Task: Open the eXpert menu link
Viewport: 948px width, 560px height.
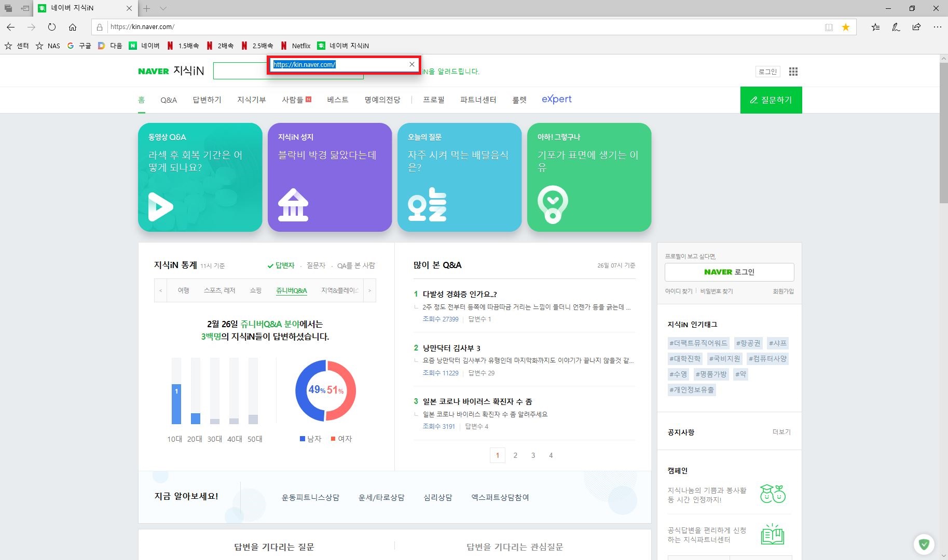Action: click(x=556, y=99)
